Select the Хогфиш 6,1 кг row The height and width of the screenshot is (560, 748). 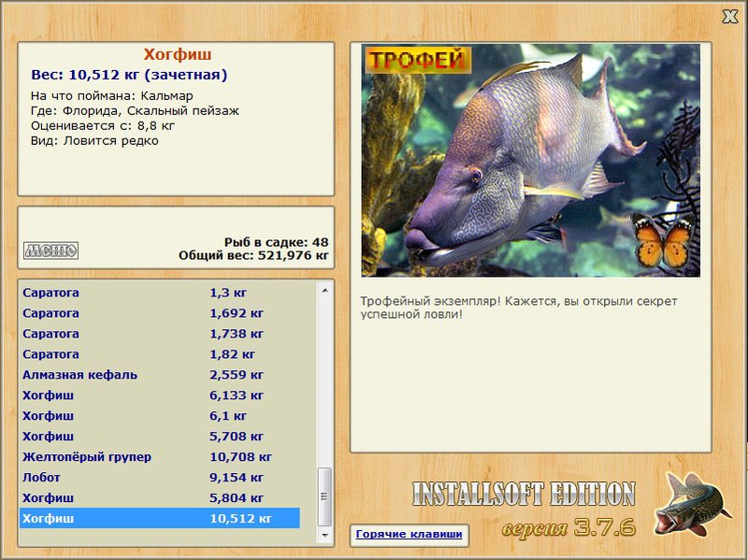[160, 415]
